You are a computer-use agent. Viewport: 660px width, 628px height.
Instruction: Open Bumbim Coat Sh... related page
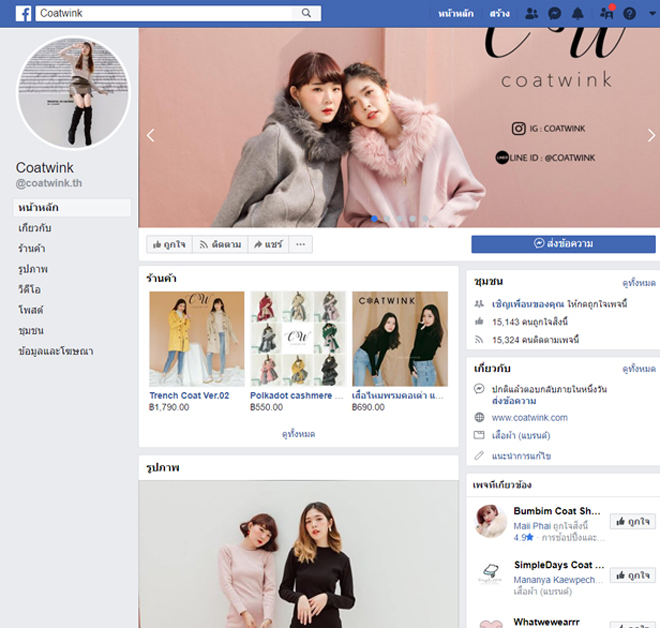point(557,511)
